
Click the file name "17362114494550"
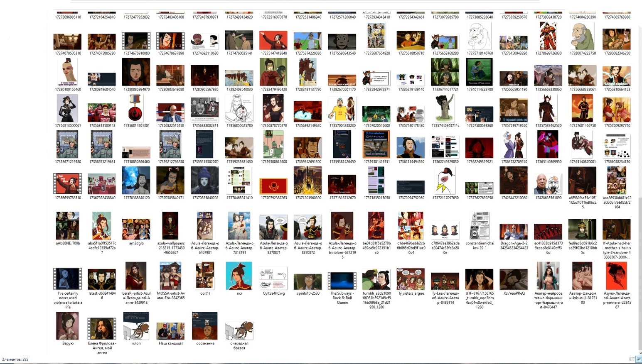pos(411,162)
